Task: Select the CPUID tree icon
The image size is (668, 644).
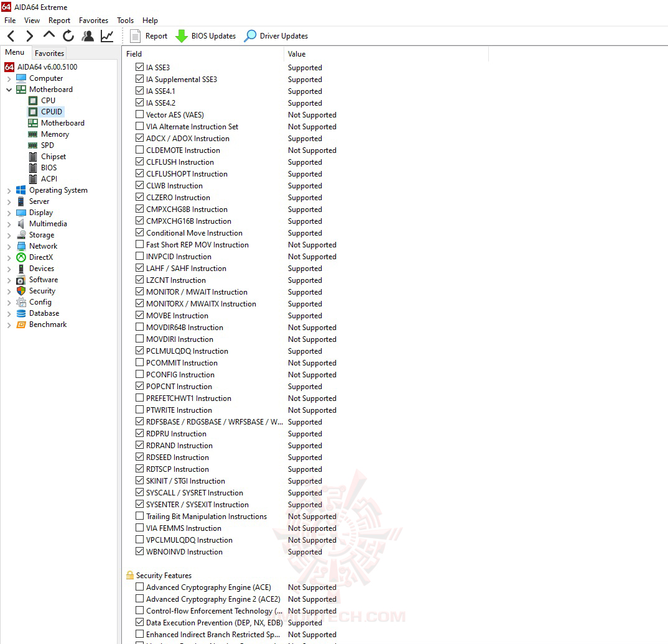Action: pos(33,112)
